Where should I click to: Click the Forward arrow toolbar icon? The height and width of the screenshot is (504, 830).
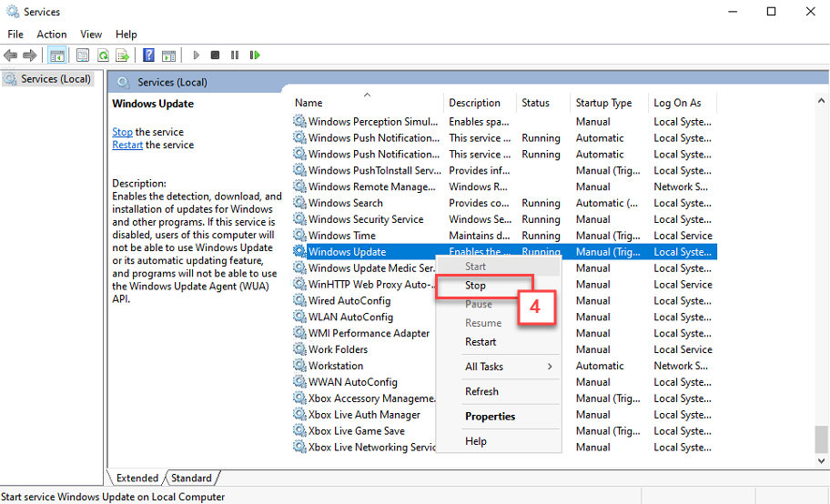(x=30, y=55)
